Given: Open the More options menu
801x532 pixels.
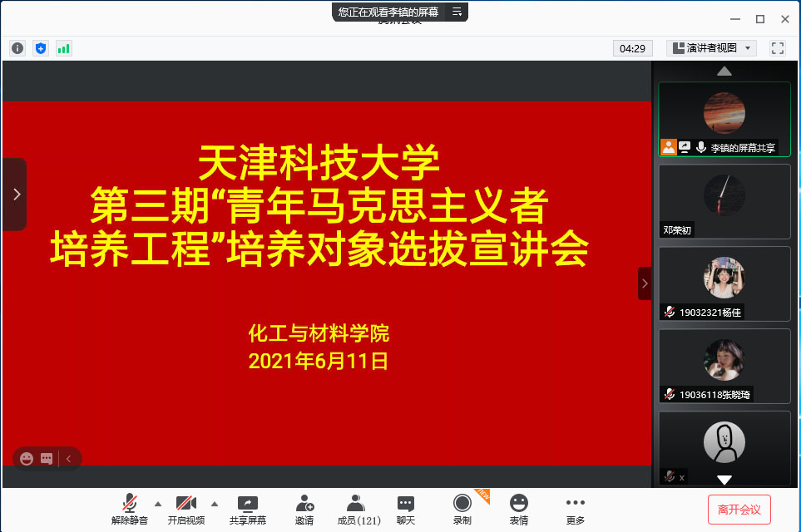Looking at the screenshot, I should pyautogui.click(x=576, y=509).
